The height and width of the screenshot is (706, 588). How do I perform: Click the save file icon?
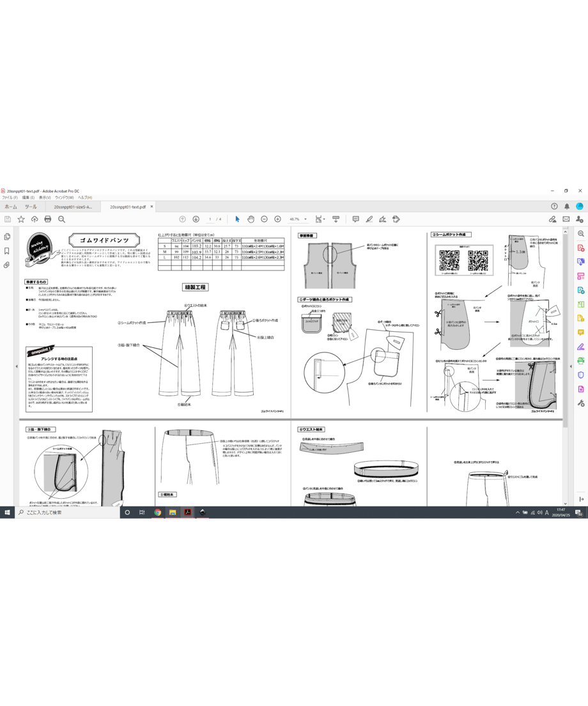pos(8,219)
